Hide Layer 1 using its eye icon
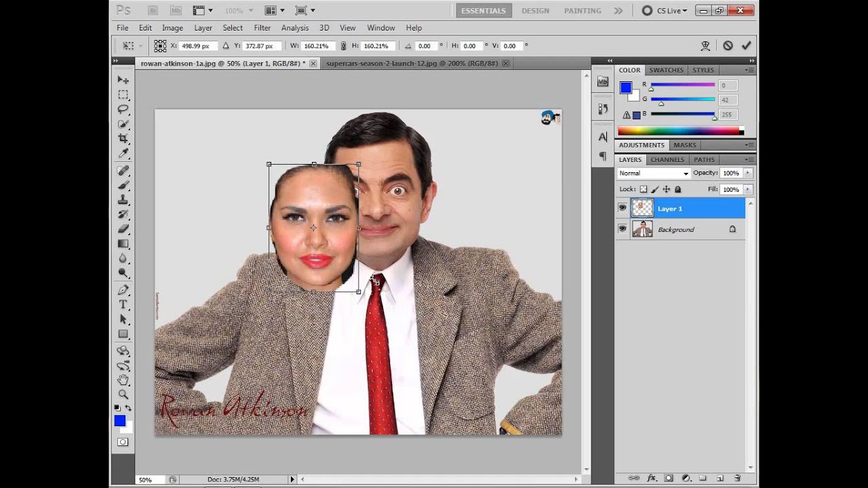 click(x=623, y=208)
